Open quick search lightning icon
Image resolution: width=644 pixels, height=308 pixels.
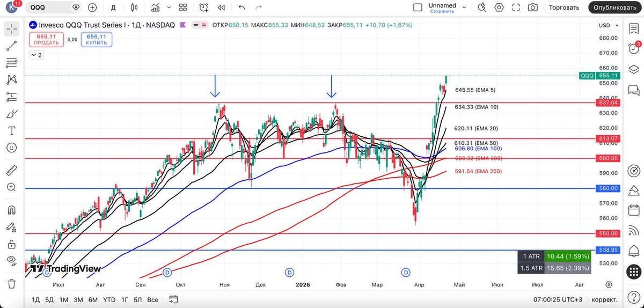coord(482,8)
